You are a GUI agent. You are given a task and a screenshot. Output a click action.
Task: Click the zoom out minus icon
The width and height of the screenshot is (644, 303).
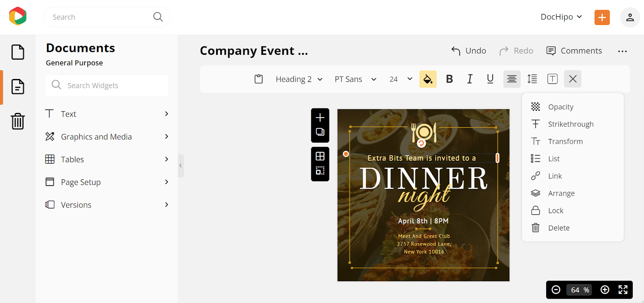point(556,290)
